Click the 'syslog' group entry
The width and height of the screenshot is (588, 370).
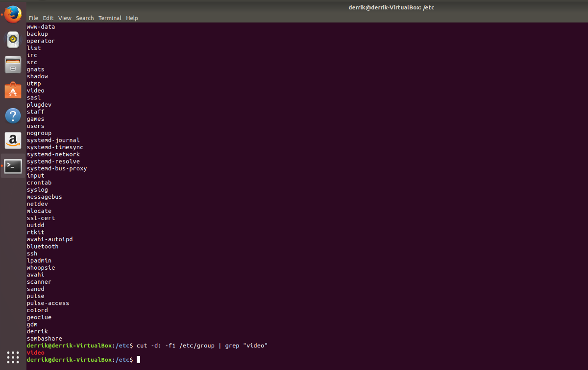tap(37, 190)
